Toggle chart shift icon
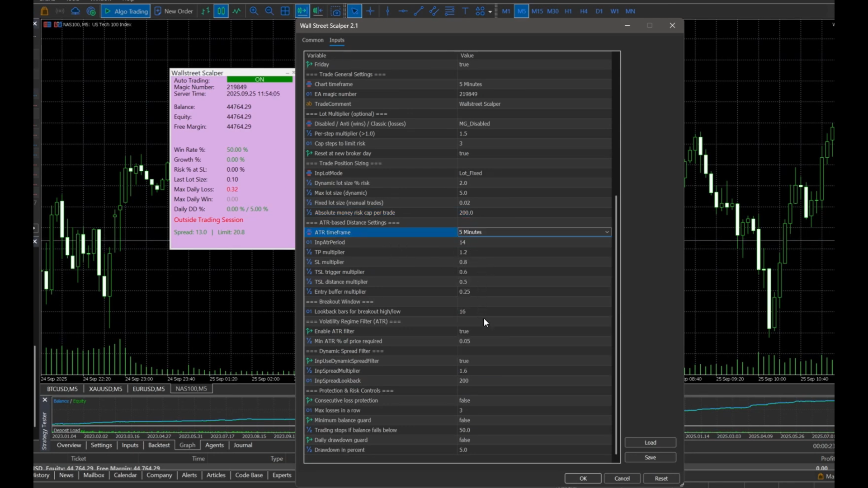 point(318,11)
